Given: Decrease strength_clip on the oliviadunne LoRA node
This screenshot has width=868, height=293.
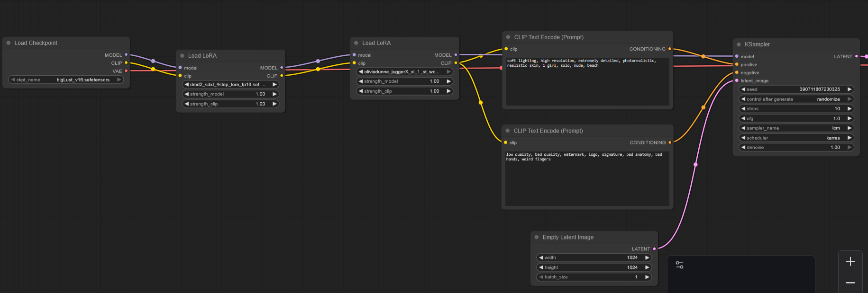Looking at the screenshot, I should (x=360, y=91).
